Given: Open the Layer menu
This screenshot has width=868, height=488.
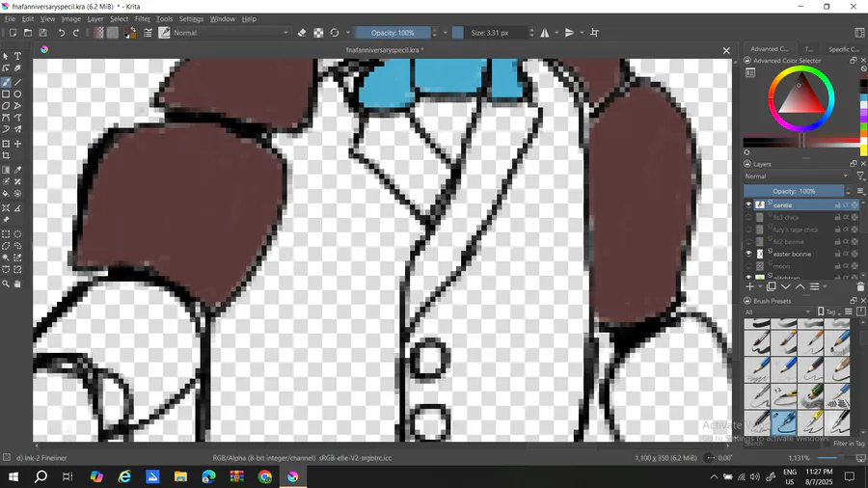Looking at the screenshot, I should [95, 19].
